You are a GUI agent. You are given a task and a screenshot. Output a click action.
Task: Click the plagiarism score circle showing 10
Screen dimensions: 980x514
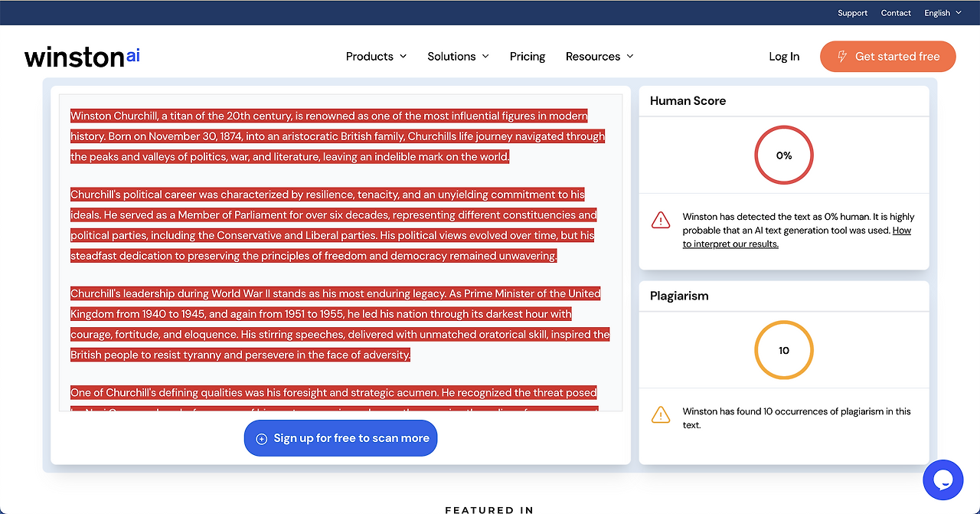coord(784,350)
